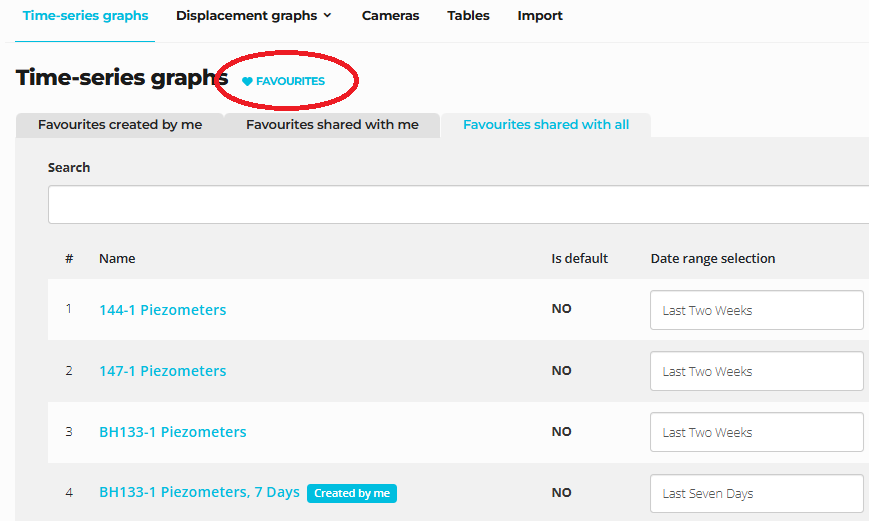Open date range dropdown for 144-1 Piezometers

pyautogui.click(x=757, y=310)
